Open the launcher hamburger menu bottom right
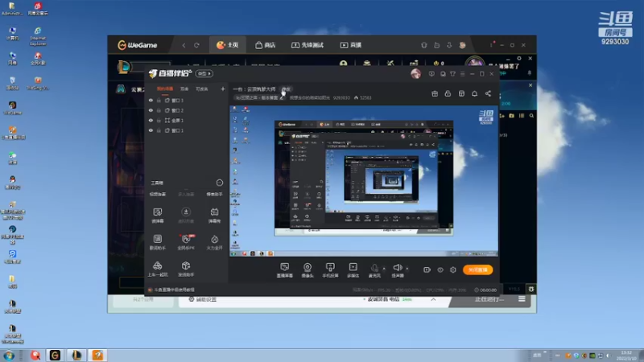644x362 pixels. pos(522,299)
